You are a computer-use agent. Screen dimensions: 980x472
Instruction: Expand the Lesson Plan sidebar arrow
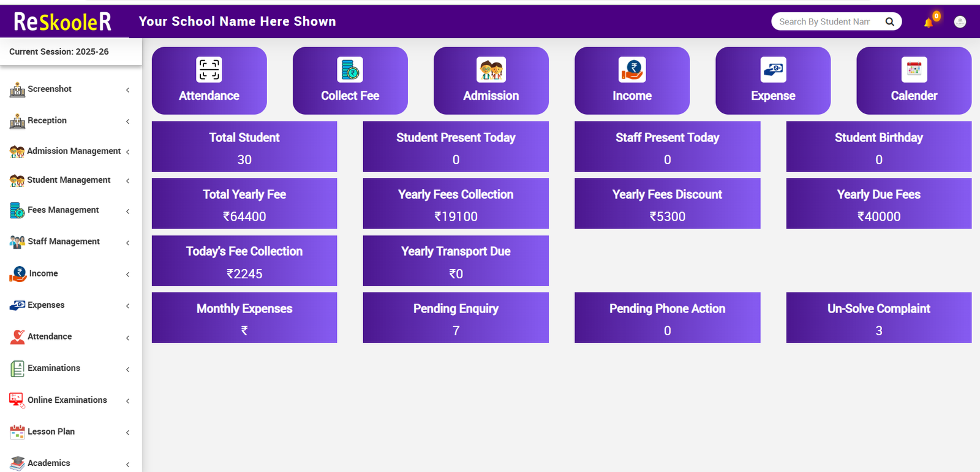click(127, 433)
